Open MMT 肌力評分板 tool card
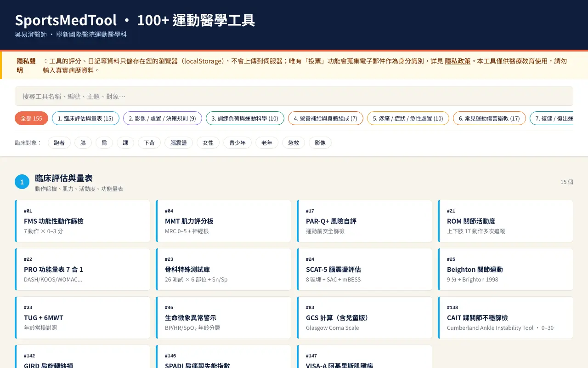The height and width of the screenshot is (368, 588). coord(224,221)
